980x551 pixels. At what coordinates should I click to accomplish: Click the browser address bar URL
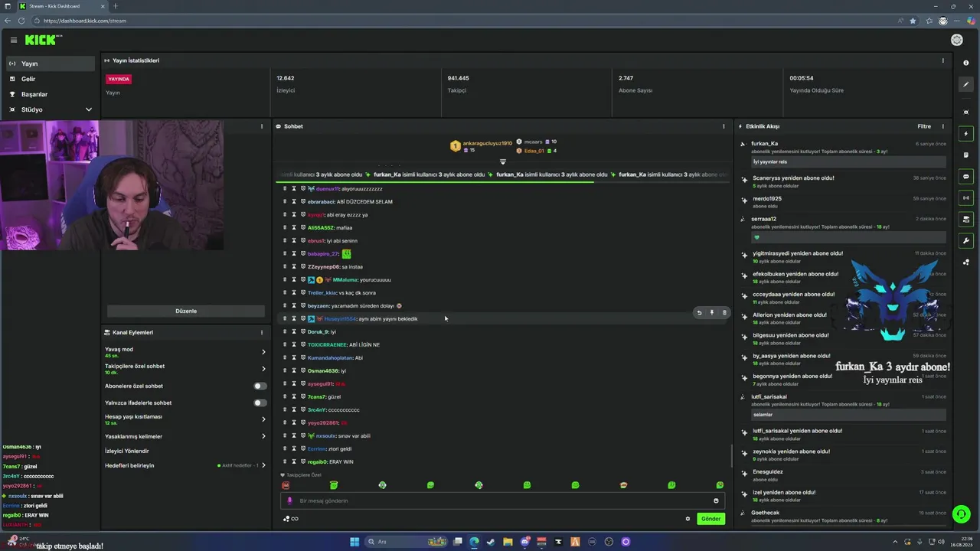85,21
